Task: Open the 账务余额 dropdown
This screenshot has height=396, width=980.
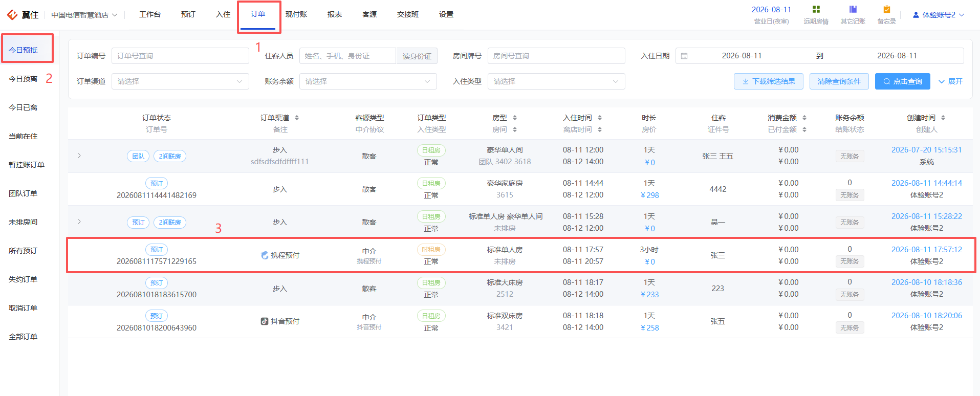Action: click(x=368, y=81)
